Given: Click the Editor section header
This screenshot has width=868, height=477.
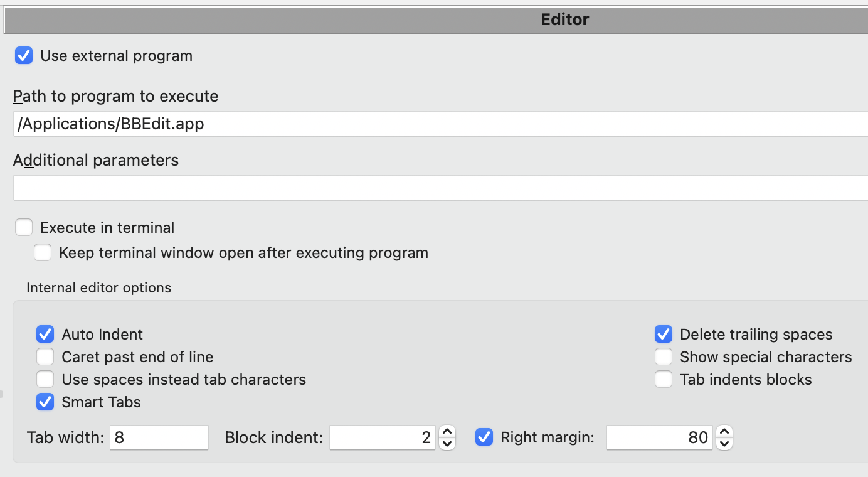Looking at the screenshot, I should pyautogui.click(x=563, y=19).
